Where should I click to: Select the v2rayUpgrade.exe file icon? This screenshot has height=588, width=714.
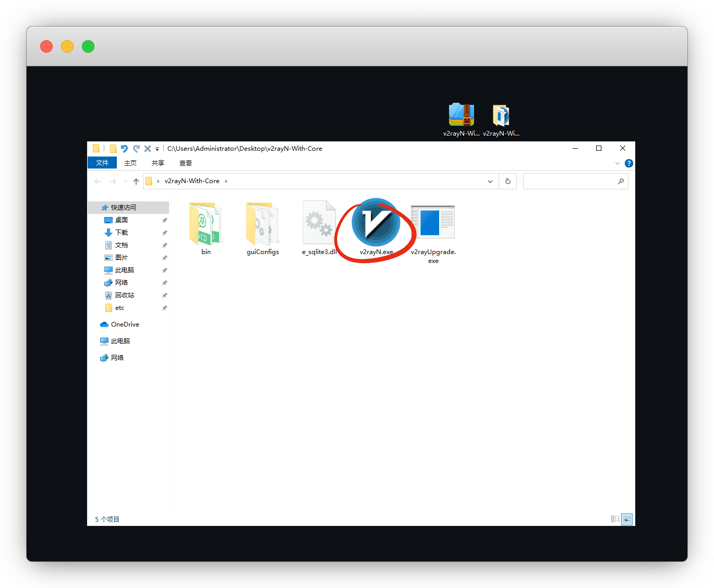pyautogui.click(x=433, y=222)
